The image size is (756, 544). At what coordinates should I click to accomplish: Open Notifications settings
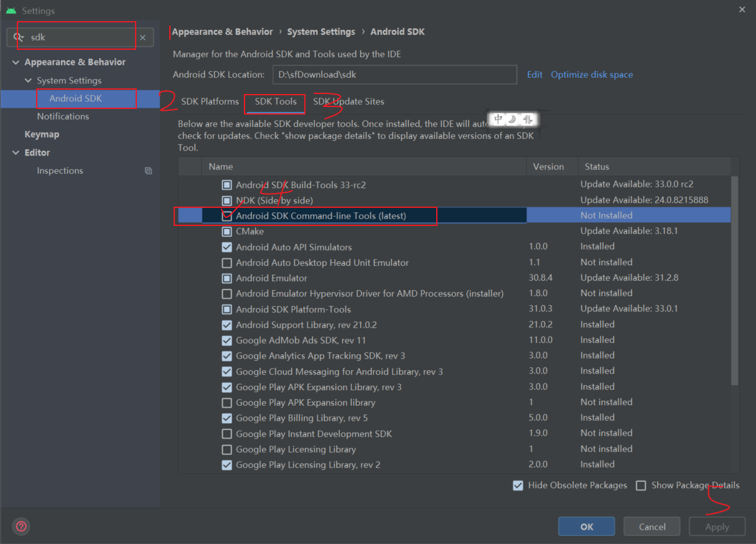(x=63, y=116)
